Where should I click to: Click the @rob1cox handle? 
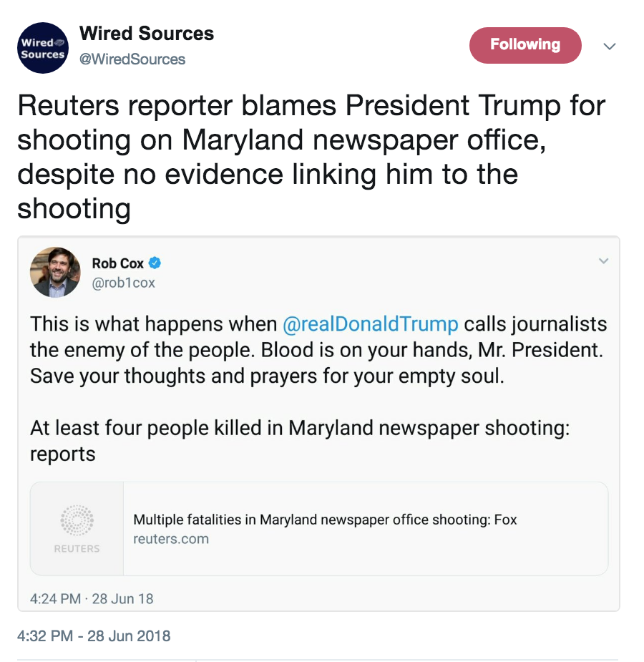pos(123,283)
